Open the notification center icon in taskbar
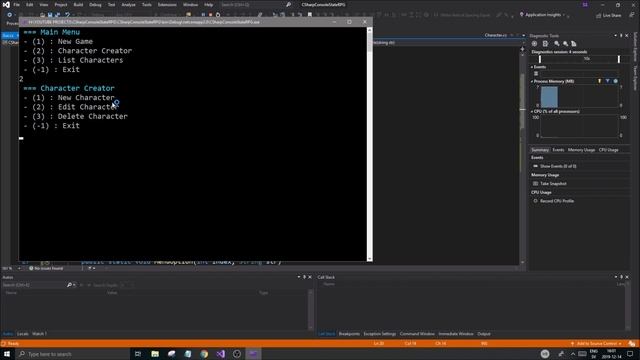640x360 pixels. [630, 354]
